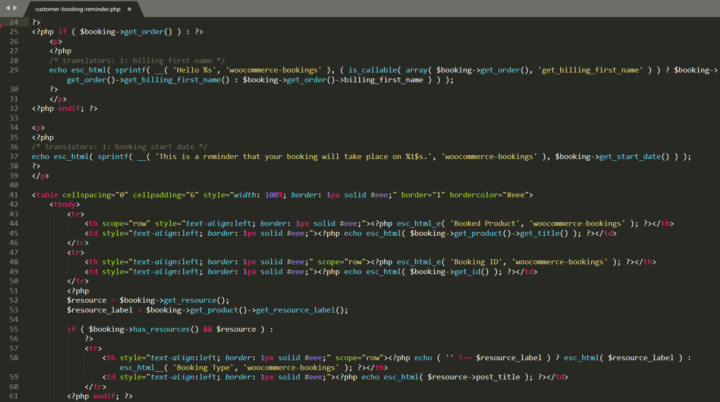Click the if keyword on line 25
Viewport: 720px width, 402px height.
pyautogui.click(x=62, y=32)
